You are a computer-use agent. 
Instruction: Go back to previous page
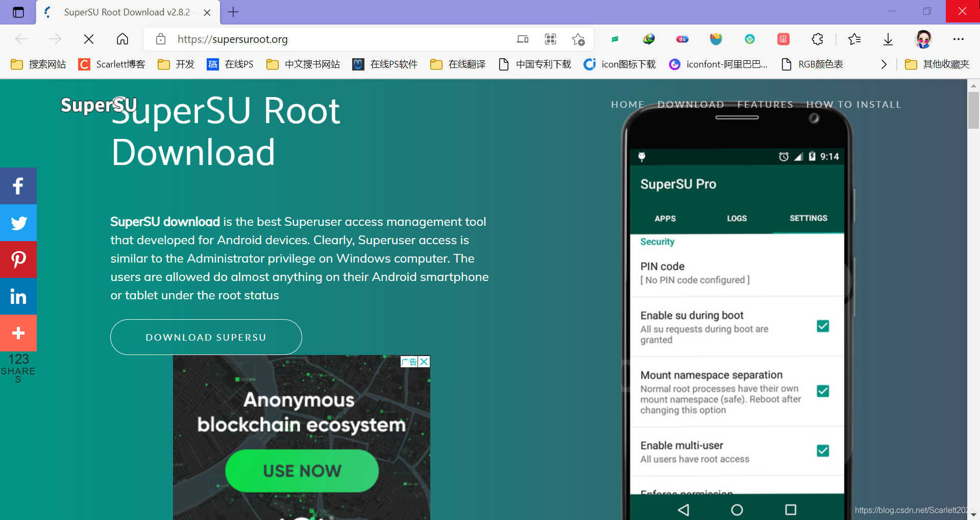pyautogui.click(x=21, y=39)
